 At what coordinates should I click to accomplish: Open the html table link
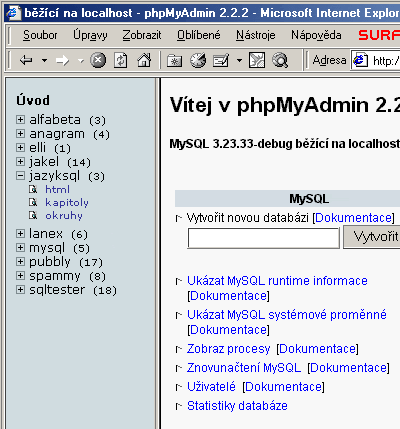coord(58,189)
